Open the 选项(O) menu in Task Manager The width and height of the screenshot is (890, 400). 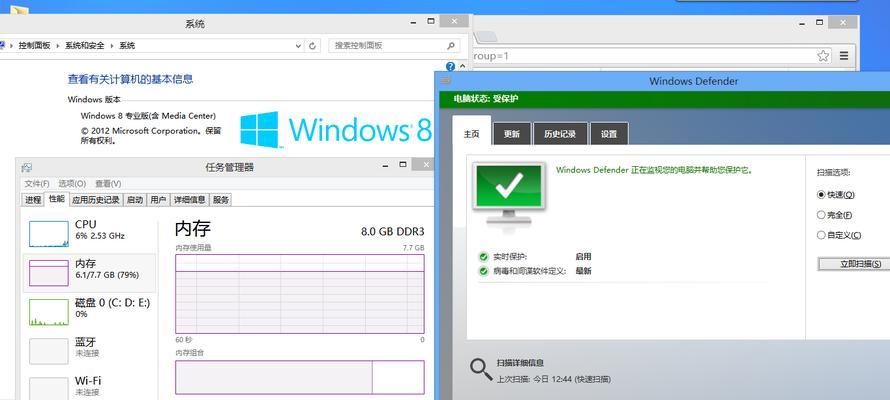pyautogui.click(x=72, y=184)
